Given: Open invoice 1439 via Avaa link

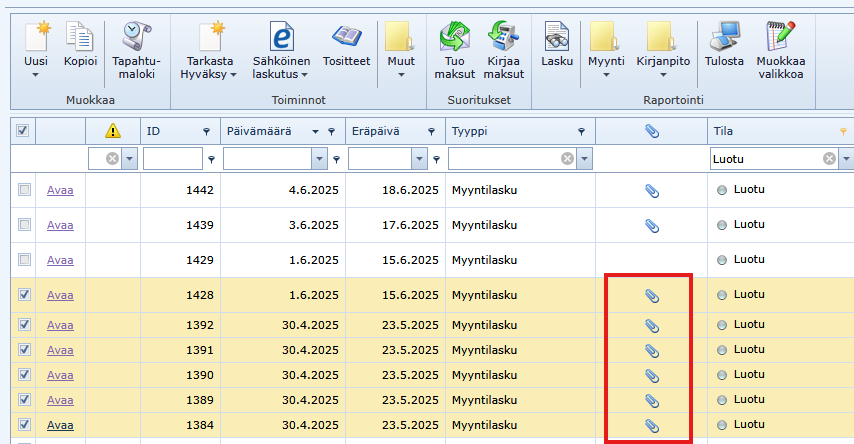Looking at the screenshot, I should (x=60, y=225).
